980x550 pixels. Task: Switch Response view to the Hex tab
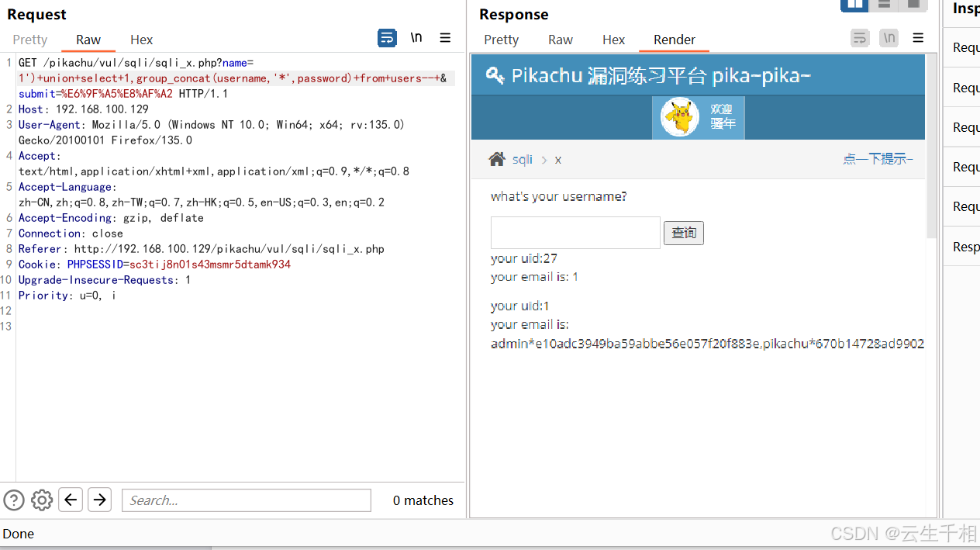pyautogui.click(x=613, y=40)
